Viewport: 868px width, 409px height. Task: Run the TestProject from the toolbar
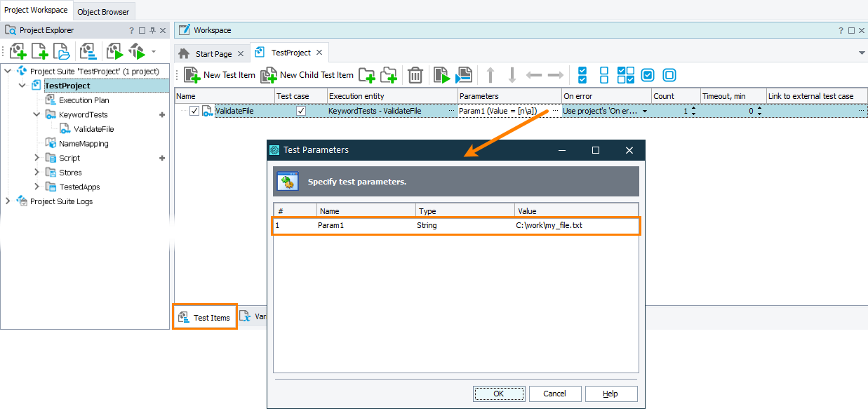point(114,51)
